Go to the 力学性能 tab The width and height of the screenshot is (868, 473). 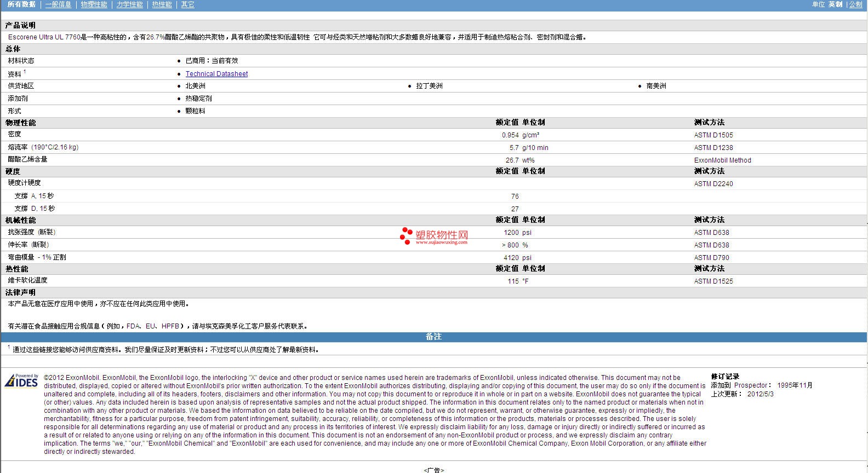129,4
